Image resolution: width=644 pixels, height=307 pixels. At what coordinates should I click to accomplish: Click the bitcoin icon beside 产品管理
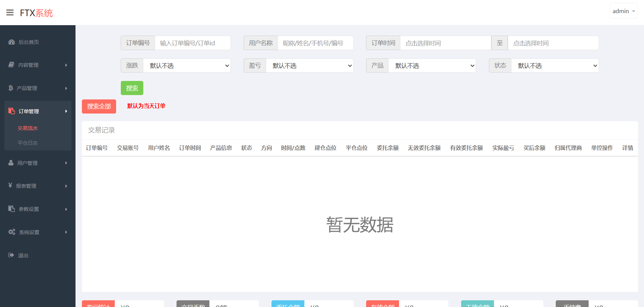click(x=11, y=88)
